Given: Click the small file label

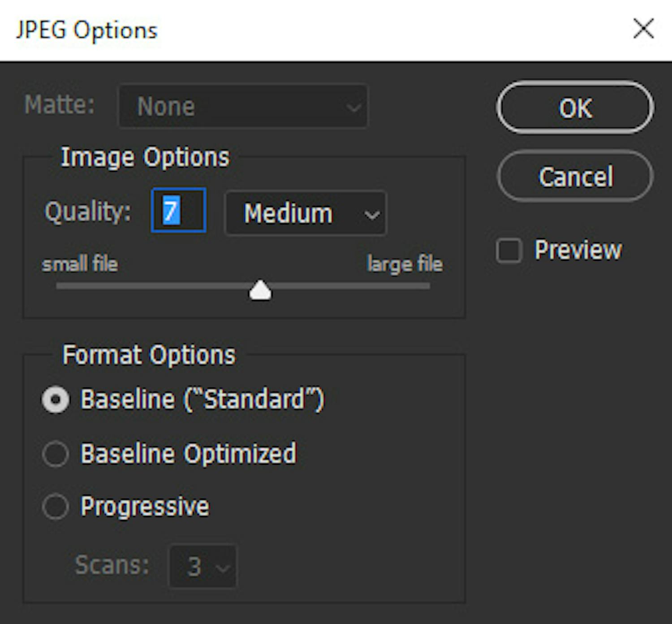Looking at the screenshot, I should click(x=79, y=264).
